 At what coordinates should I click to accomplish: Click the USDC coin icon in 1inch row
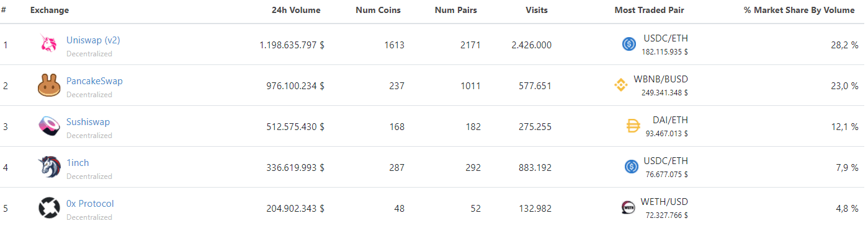point(632,167)
